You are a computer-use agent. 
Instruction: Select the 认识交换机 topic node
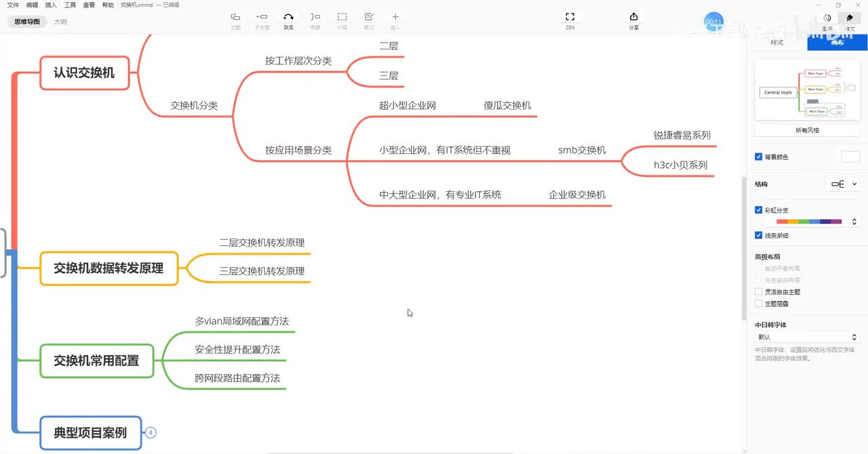(x=85, y=73)
